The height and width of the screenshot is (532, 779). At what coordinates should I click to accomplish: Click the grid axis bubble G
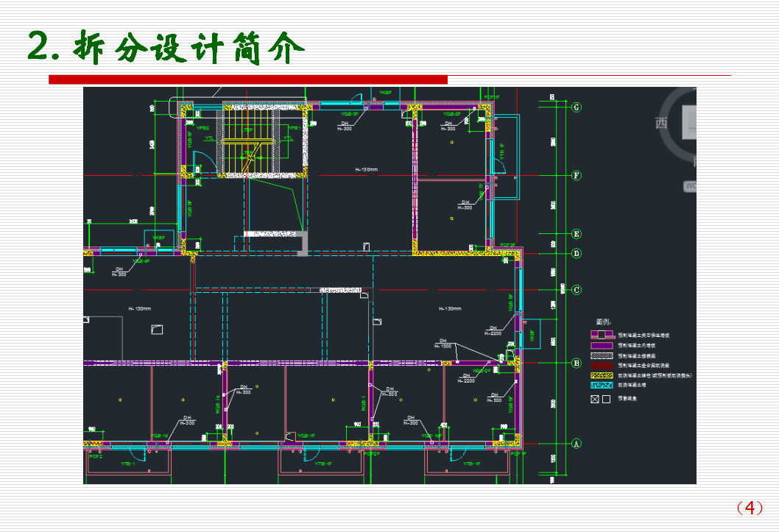click(577, 107)
